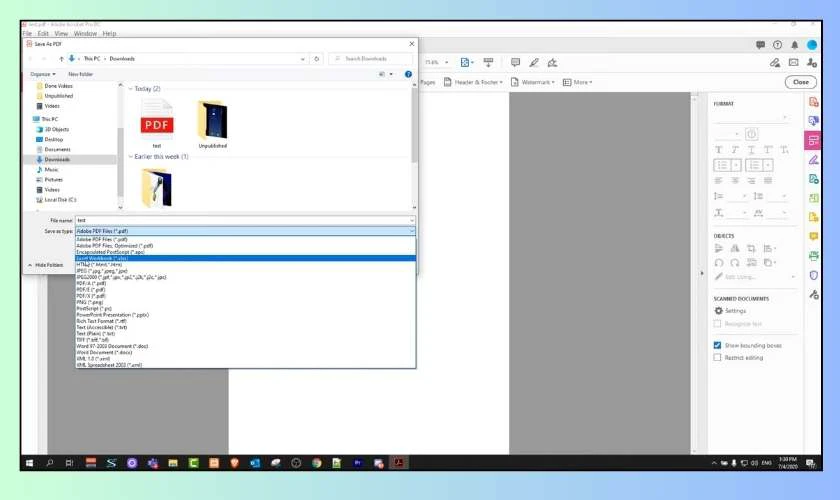The width and height of the screenshot is (840, 500).
Task: Pick JPEG (*.jpg) in the type list
Action: click(x=245, y=271)
